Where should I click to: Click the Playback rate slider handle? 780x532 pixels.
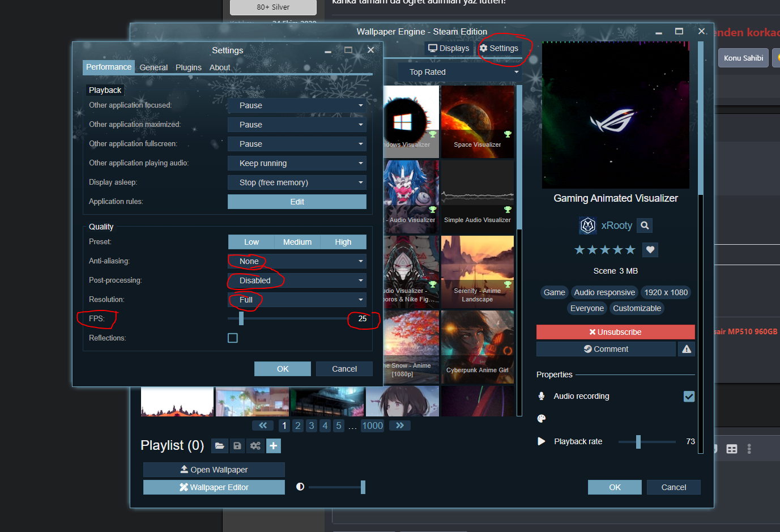tap(638, 441)
